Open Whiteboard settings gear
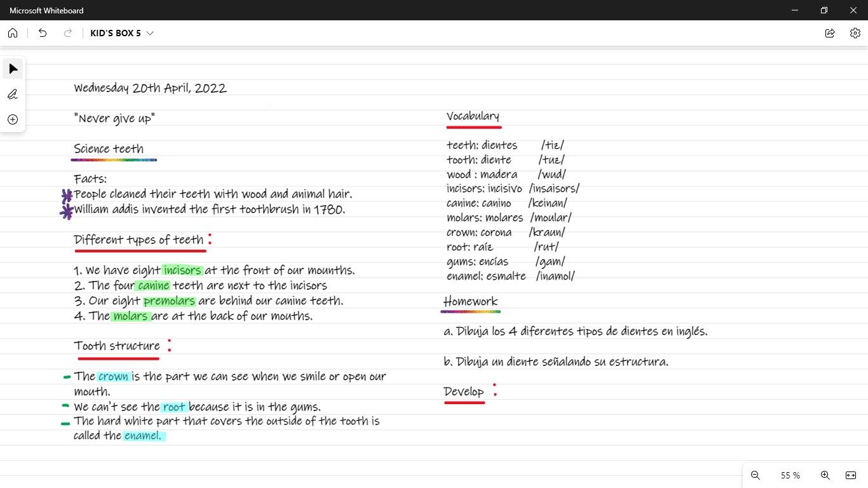This screenshot has height=488, width=868. tap(855, 33)
